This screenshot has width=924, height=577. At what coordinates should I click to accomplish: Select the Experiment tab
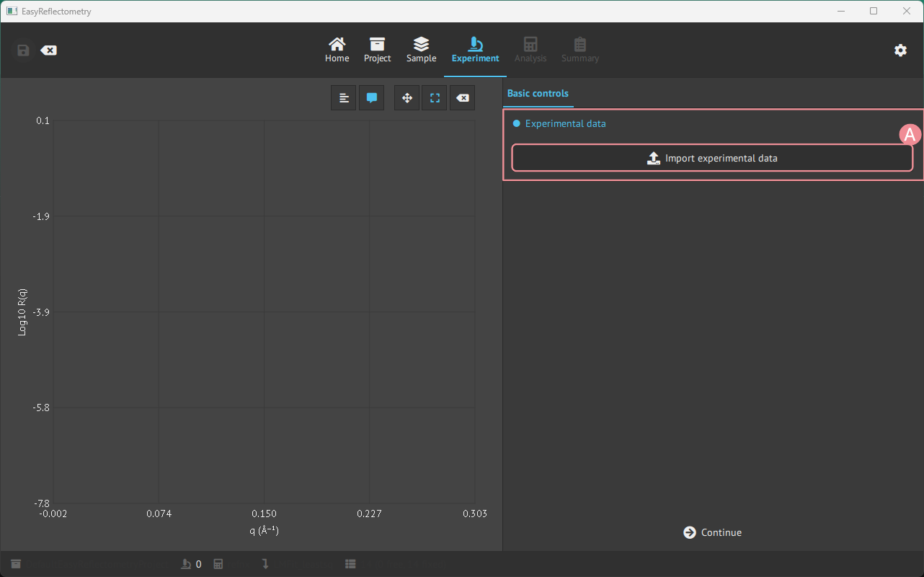coord(475,50)
